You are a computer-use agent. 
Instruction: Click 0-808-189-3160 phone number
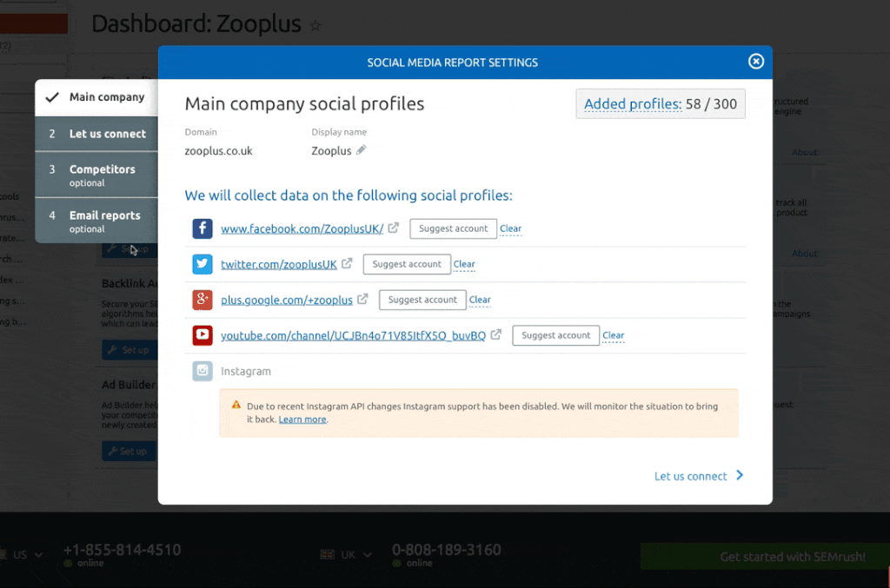point(447,550)
